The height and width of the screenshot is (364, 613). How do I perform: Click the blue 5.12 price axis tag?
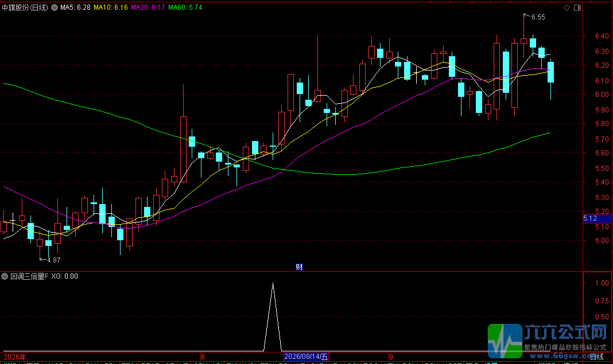[598, 218]
